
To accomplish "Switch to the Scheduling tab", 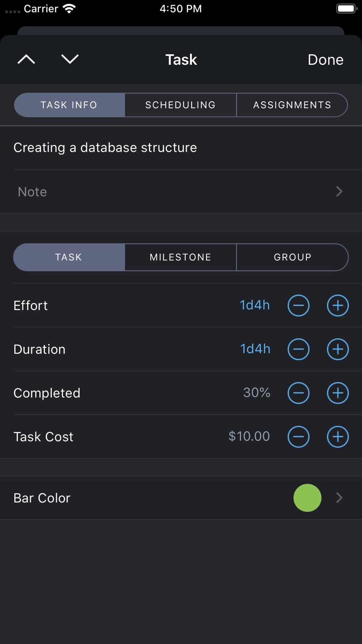I will [180, 105].
